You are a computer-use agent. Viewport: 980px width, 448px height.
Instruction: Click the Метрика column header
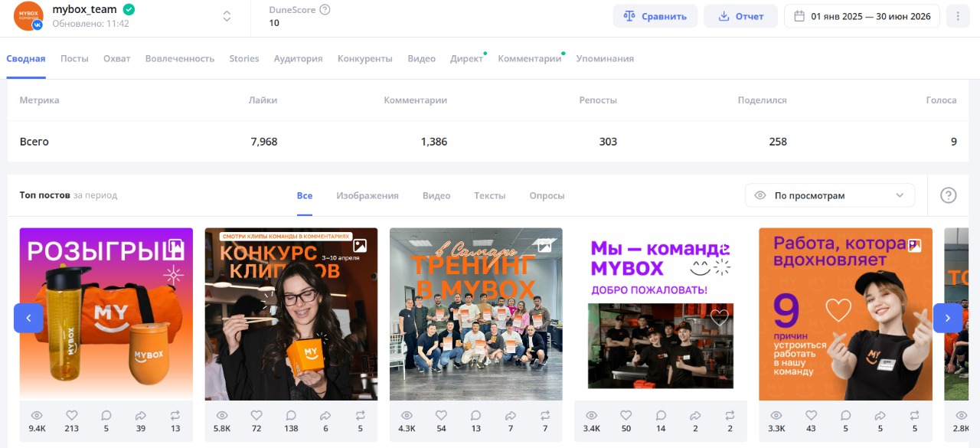point(39,100)
